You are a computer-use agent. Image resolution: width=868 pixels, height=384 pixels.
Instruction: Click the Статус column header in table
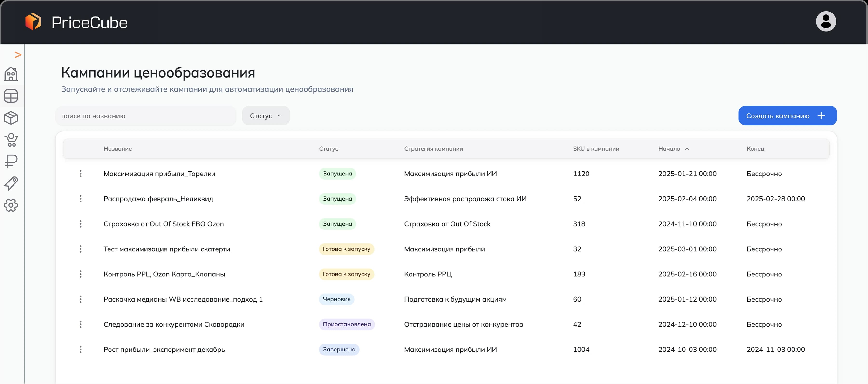coord(328,149)
